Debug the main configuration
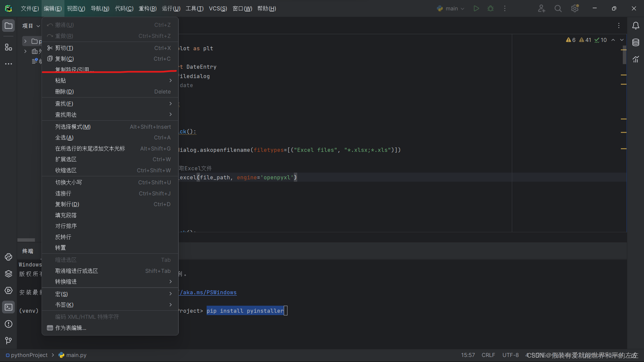 (x=490, y=8)
